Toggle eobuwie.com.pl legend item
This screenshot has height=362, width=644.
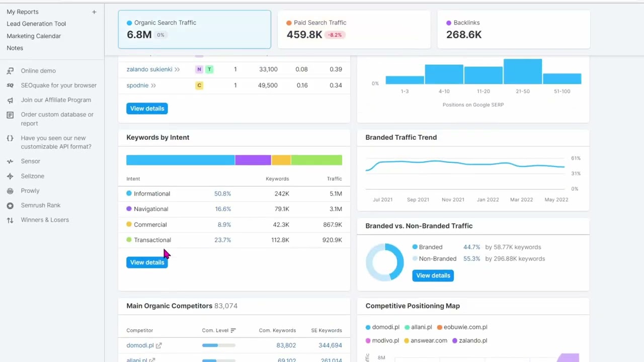(x=462, y=327)
